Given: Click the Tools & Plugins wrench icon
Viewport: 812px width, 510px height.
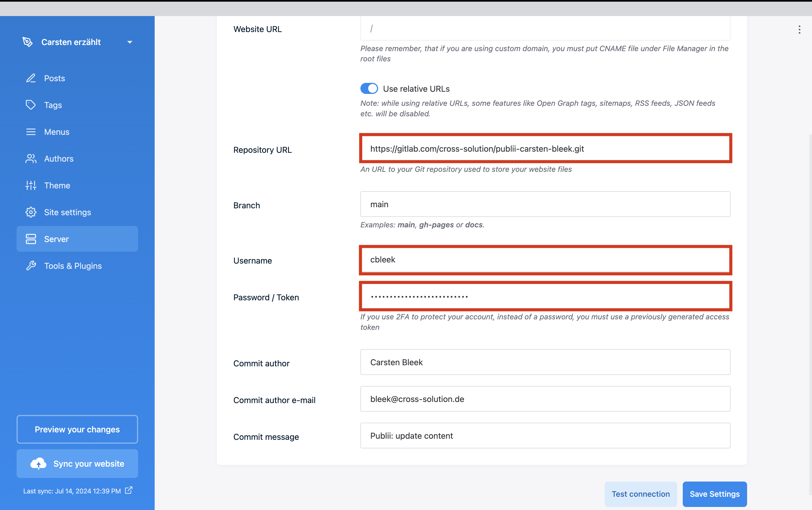Looking at the screenshot, I should [x=31, y=266].
